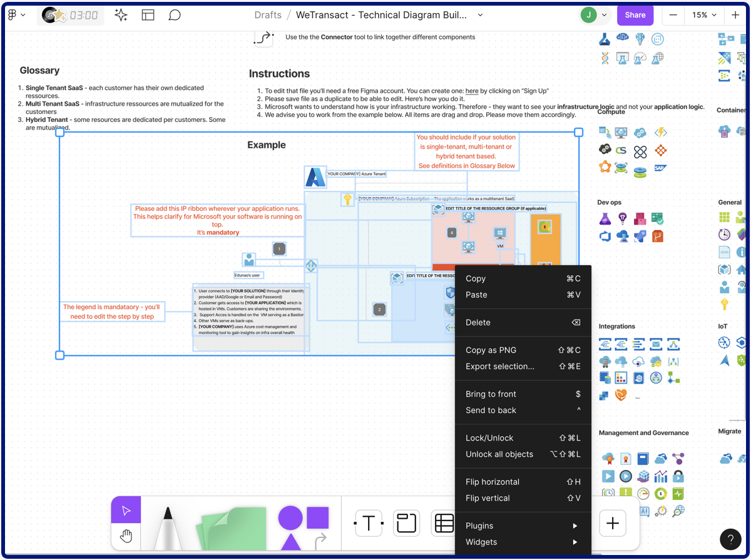The width and height of the screenshot is (751, 560).
Task: Open the layout/templates panel icon
Action: pyautogui.click(x=148, y=15)
